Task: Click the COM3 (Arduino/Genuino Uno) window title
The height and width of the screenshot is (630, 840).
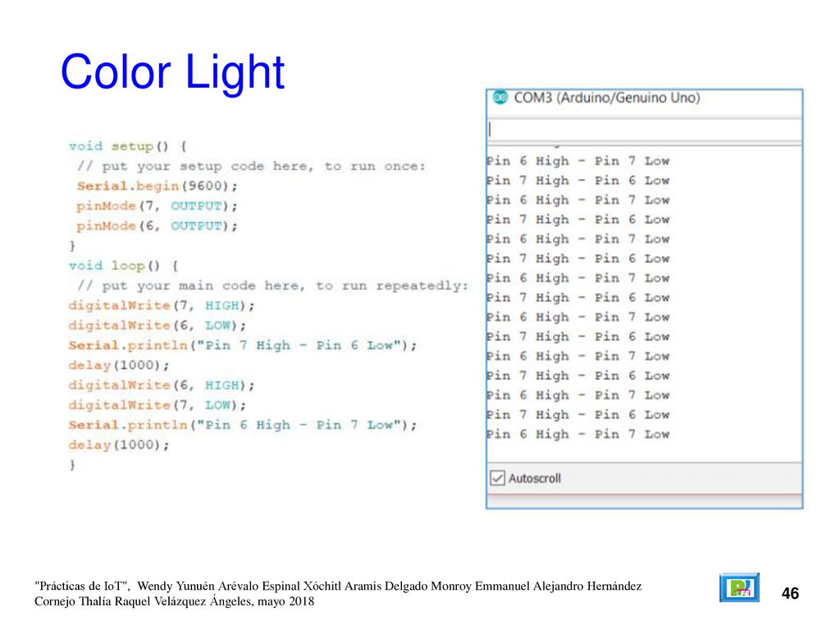Action: (x=607, y=98)
